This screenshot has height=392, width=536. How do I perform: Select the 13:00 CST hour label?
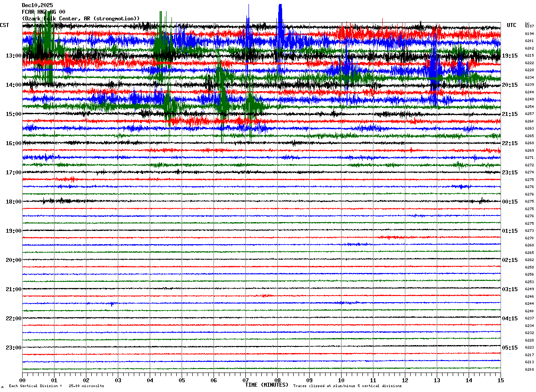tap(13, 56)
